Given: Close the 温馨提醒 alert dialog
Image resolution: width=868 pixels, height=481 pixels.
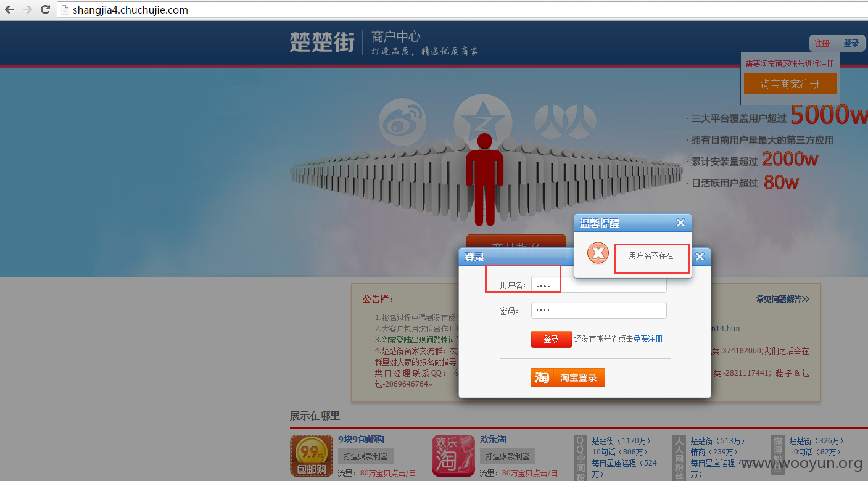Looking at the screenshot, I should (680, 223).
